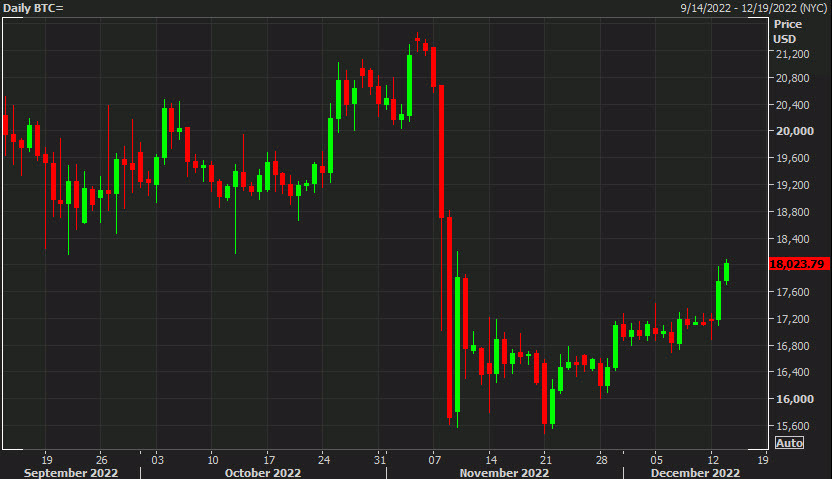The width and height of the screenshot is (832, 479).
Task: Click the 20,000 price axis label
Action: point(794,131)
